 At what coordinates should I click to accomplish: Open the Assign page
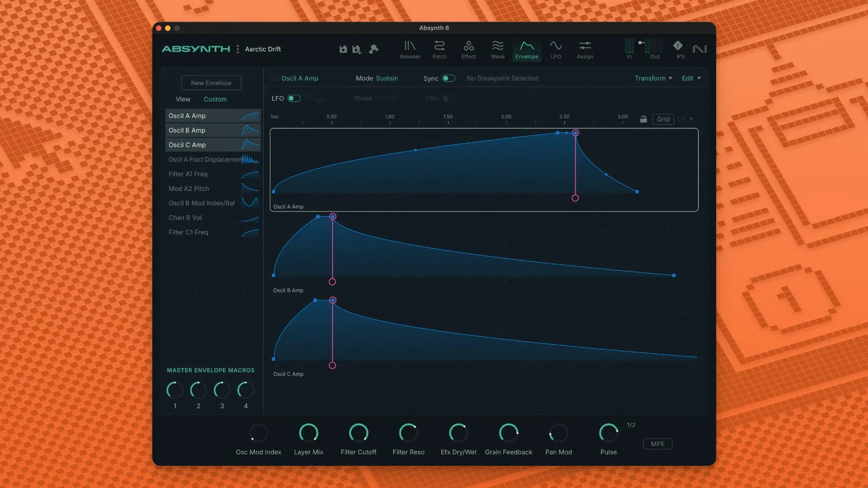pyautogui.click(x=585, y=50)
